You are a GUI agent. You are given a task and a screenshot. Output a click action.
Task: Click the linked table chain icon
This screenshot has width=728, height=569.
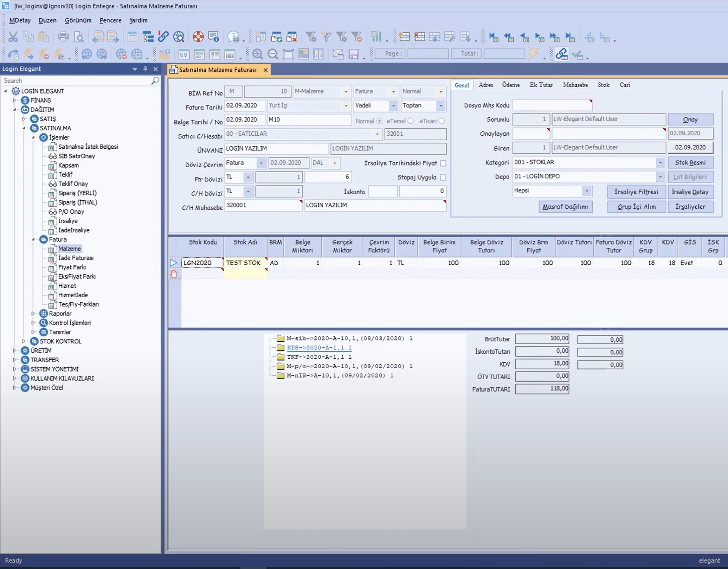click(x=561, y=54)
